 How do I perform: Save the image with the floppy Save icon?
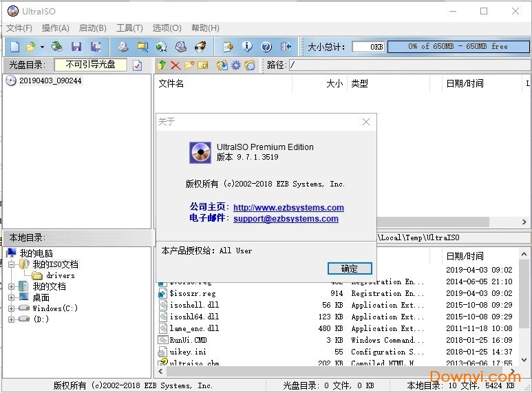click(x=76, y=47)
